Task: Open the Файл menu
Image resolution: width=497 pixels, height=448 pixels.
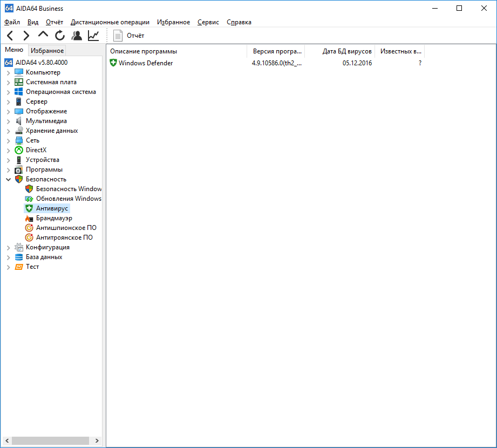Action: coord(12,22)
